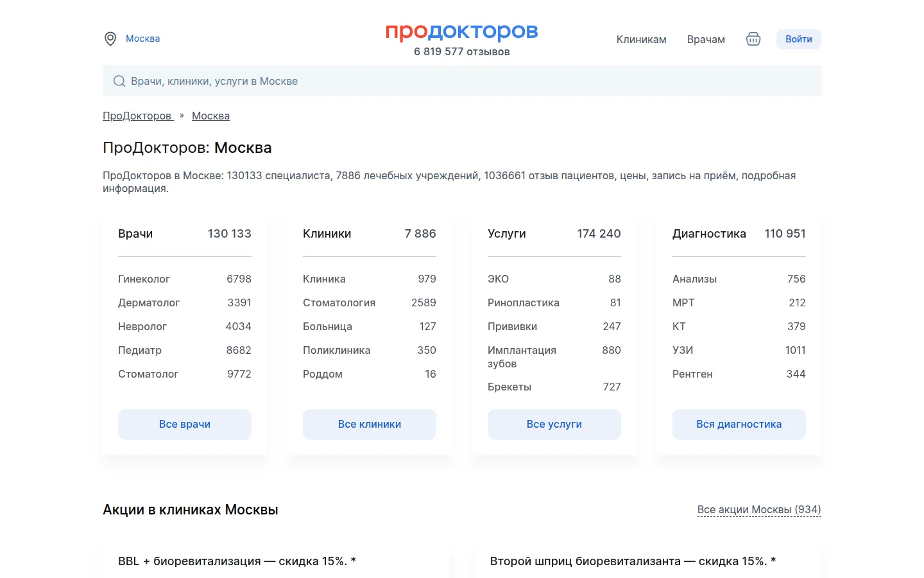This screenshot has width=924, height=578.
Task: Click the Все клиники button
Action: (x=370, y=425)
